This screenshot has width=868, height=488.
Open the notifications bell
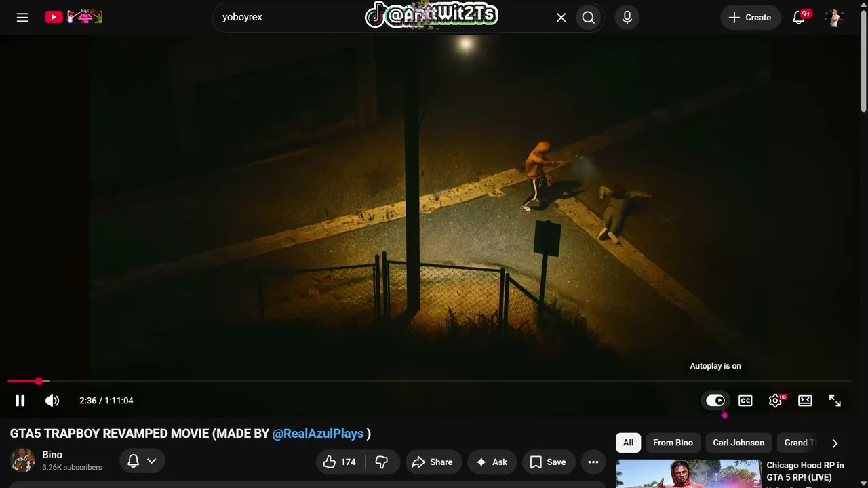(799, 18)
